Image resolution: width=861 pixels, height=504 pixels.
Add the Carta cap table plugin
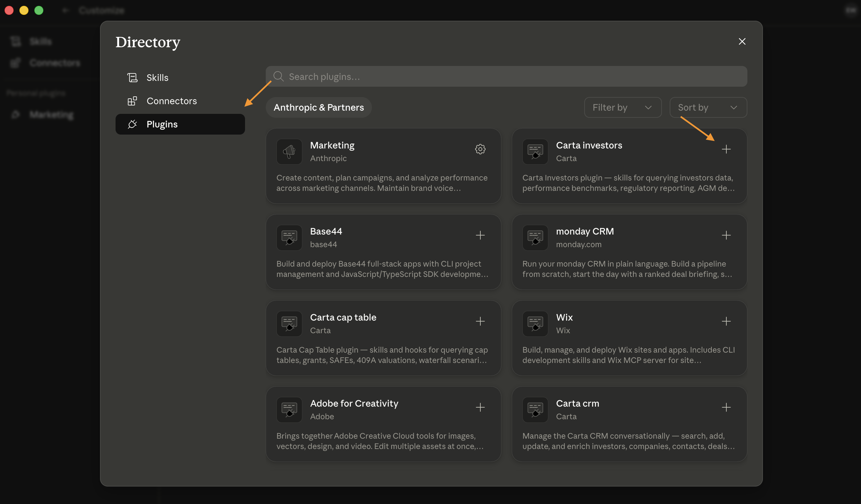pos(480,321)
